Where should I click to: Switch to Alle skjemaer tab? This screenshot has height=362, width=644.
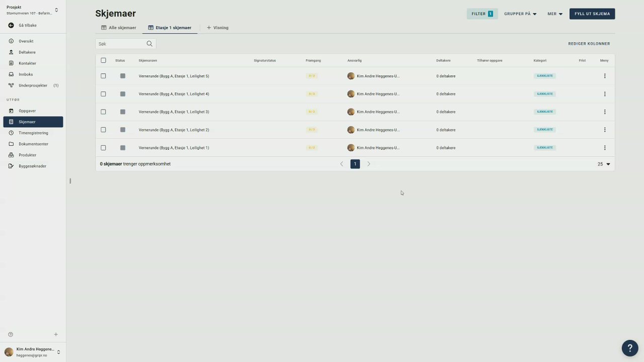point(119,28)
